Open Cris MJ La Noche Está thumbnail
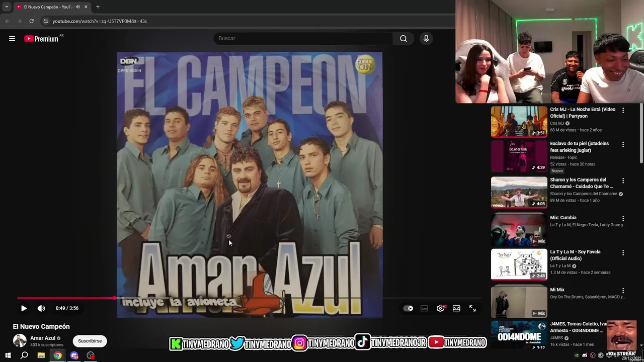Screen dimensions: 644x362 519,121
